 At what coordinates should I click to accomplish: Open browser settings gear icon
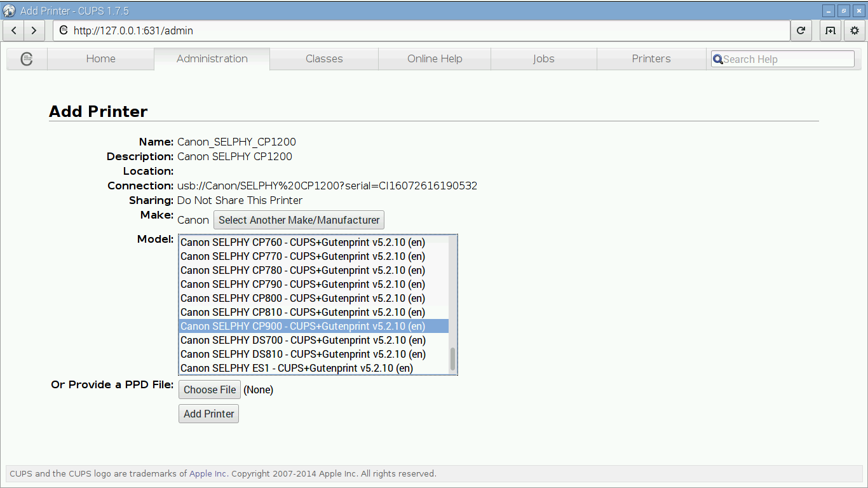[x=854, y=30]
